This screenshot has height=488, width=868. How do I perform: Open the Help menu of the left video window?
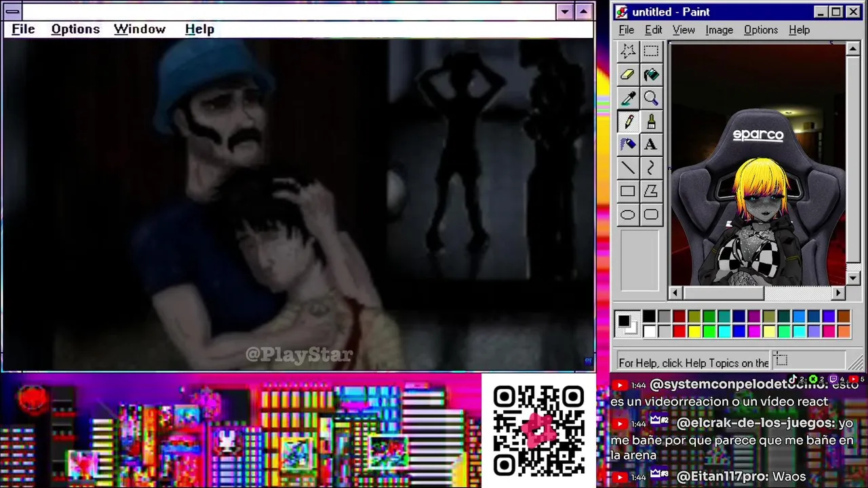(x=199, y=29)
